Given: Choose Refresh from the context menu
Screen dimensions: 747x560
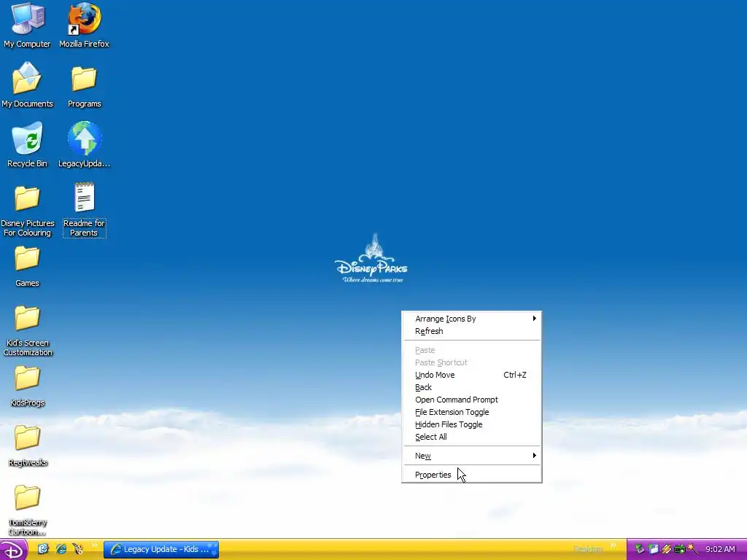Looking at the screenshot, I should pyautogui.click(x=472, y=331).
